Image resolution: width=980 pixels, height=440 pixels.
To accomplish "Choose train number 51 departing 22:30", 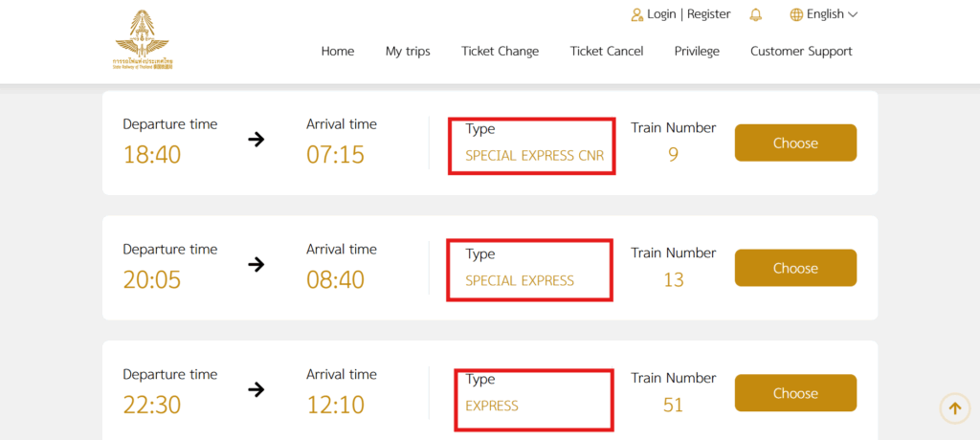I will coord(795,393).
